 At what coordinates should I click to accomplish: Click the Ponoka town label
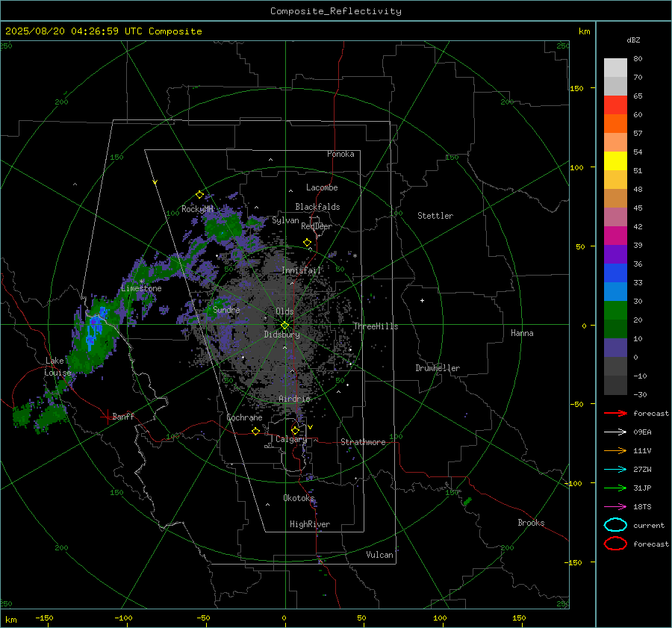(340, 154)
